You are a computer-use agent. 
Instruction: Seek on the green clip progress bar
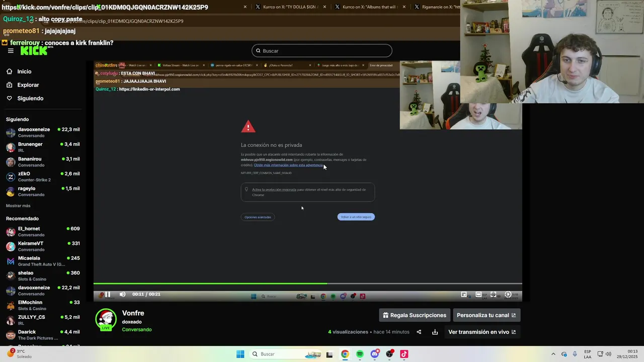point(307,284)
